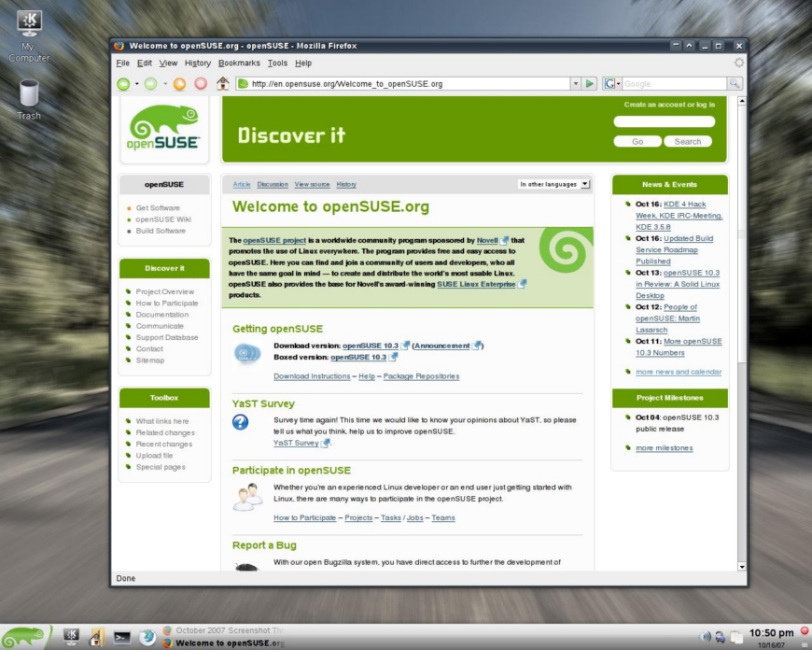Viewport: 812px width, 650px height.
Task: Open Project Overview link
Action: pyautogui.click(x=164, y=291)
